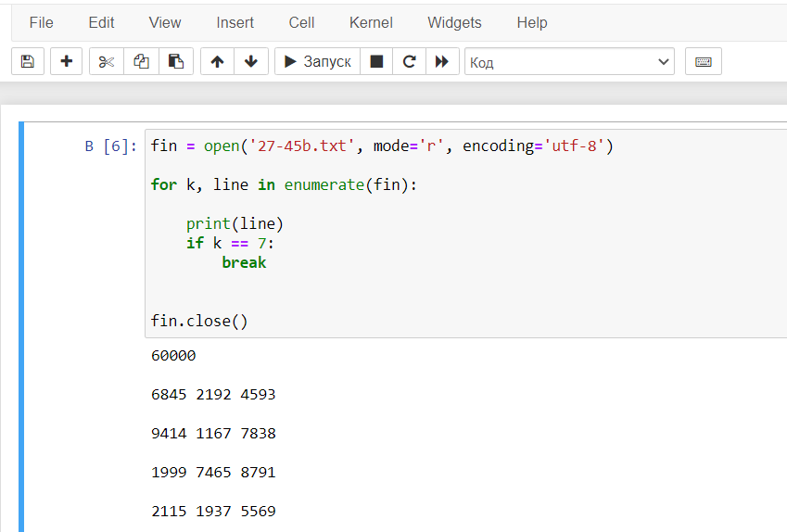The height and width of the screenshot is (532, 787).
Task: Open the Widgets menu
Action: click(x=454, y=22)
